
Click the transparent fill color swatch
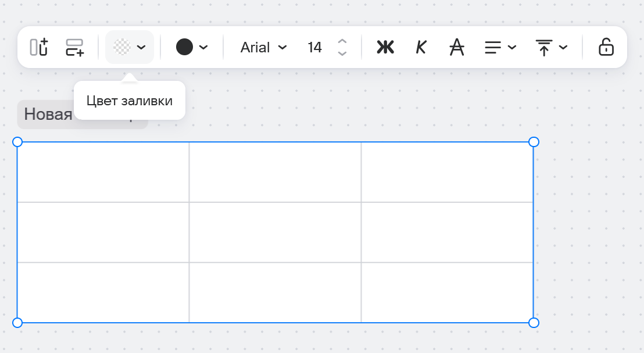click(x=122, y=47)
